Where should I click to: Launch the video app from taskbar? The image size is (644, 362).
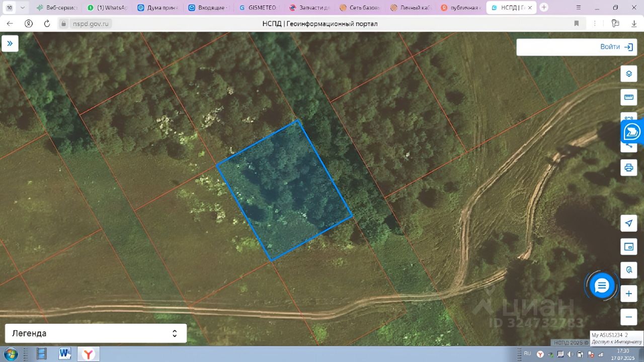(x=42, y=354)
